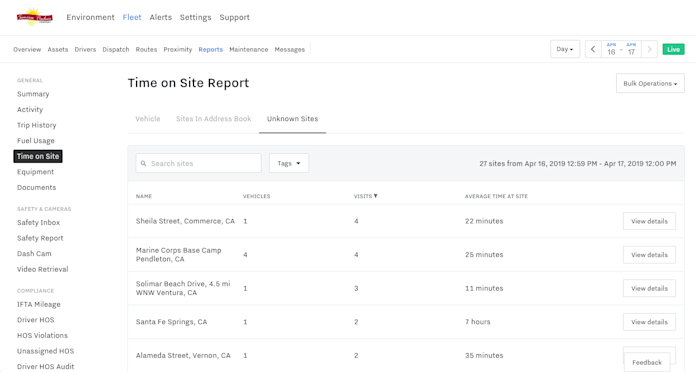696x372 pixels.
Task: Open Safety Report in sidebar
Action: pos(40,238)
